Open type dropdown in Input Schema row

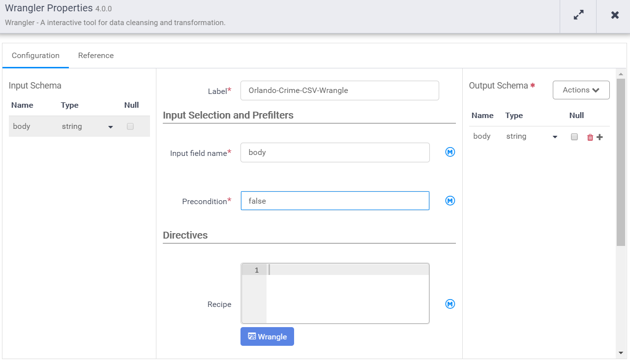point(110,127)
